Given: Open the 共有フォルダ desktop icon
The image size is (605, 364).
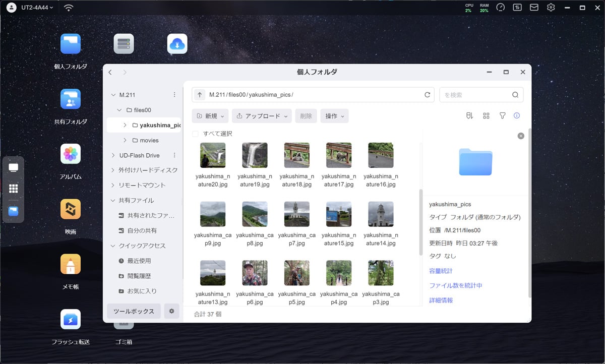Looking at the screenshot, I should 71,99.
